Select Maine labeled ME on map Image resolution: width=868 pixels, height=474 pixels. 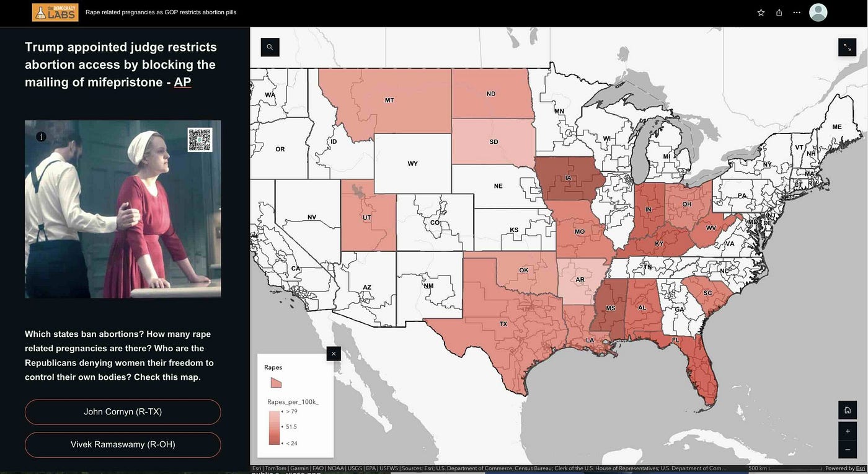tap(837, 127)
